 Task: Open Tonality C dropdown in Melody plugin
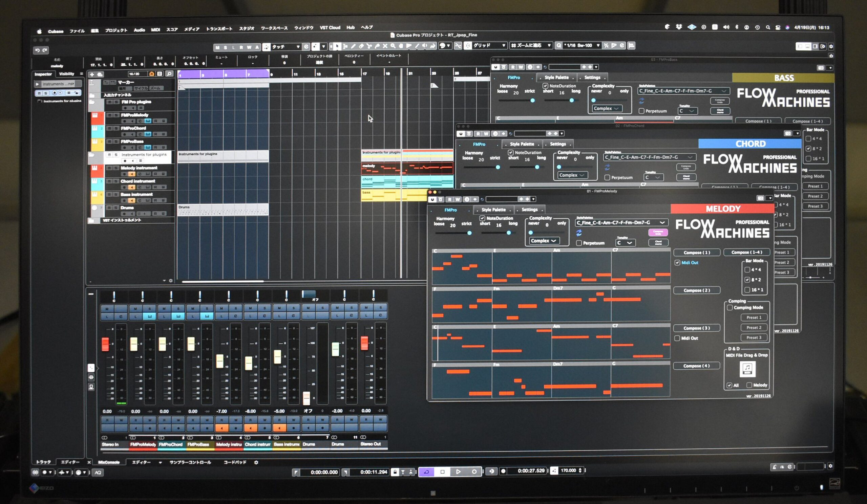pos(625,243)
